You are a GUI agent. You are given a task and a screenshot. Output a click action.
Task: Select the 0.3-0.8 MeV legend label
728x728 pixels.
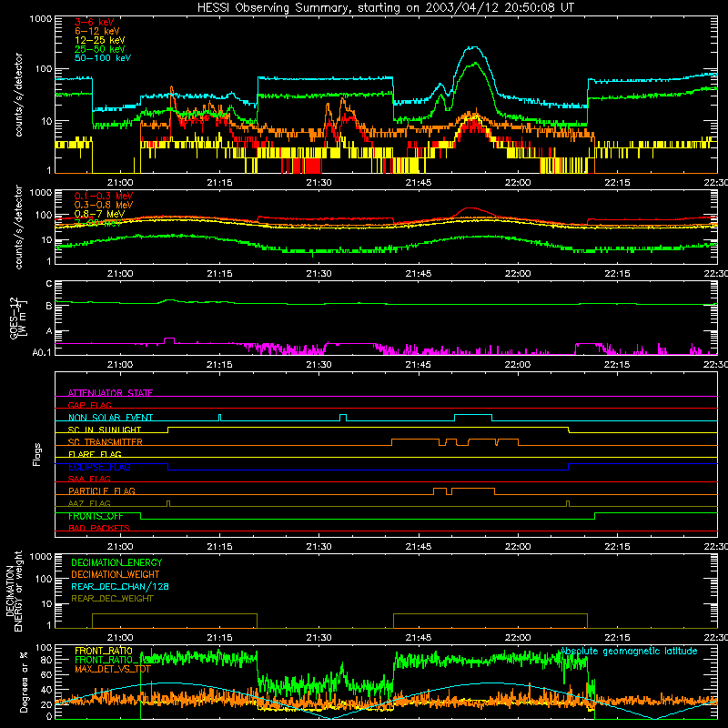pyautogui.click(x=104, y=205)
